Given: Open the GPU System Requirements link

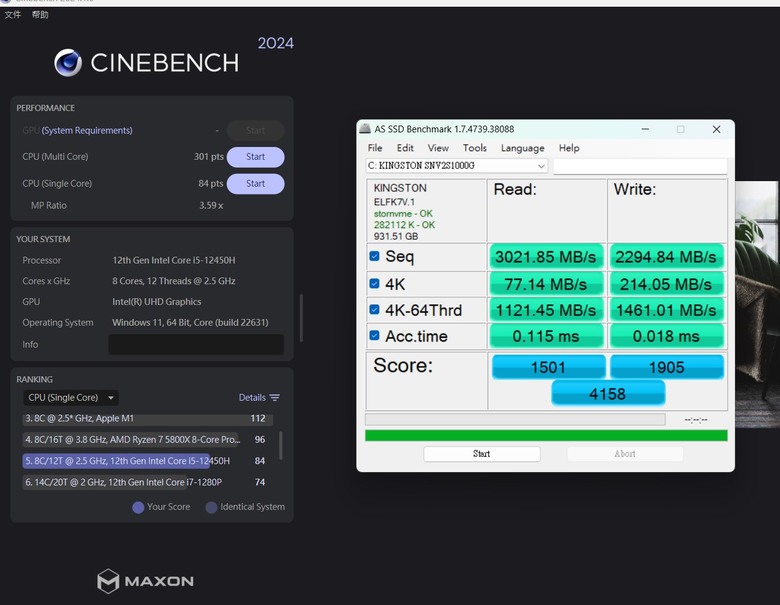Looking at the screenshot, I should (x=87, y=130).
